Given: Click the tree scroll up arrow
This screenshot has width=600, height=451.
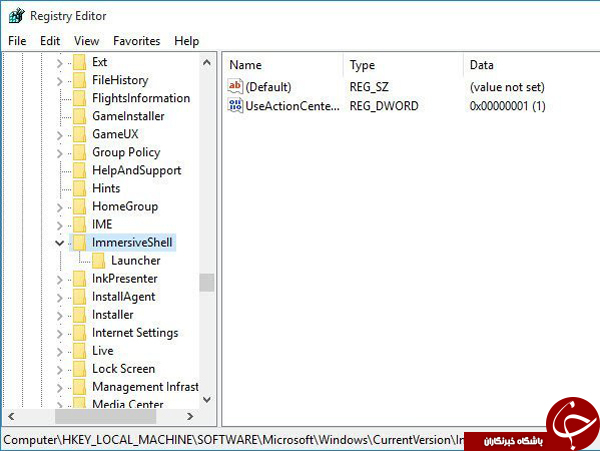Looking at the screenshot, I should coord(207,62).
